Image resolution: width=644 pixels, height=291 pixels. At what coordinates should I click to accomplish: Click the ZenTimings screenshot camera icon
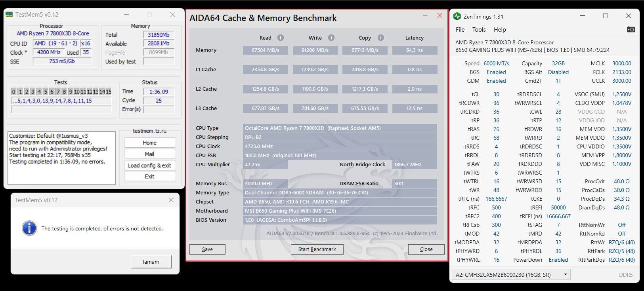[631, 29]
